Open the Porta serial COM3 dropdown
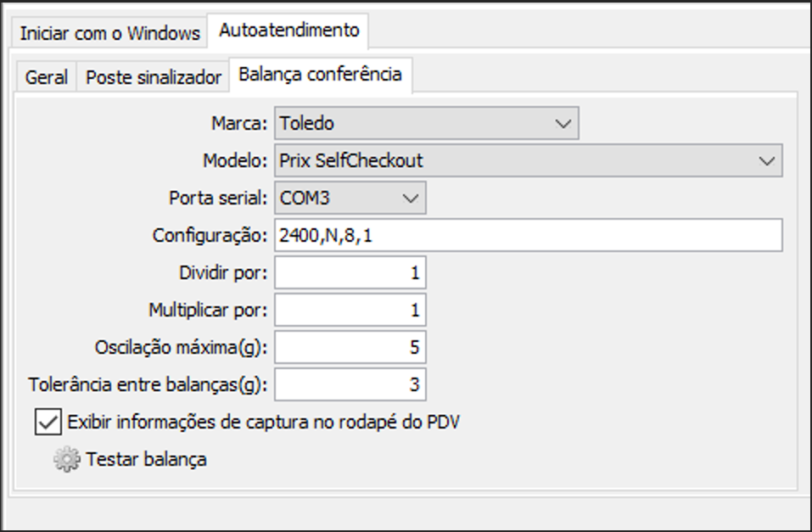 (x=350, y=198)
